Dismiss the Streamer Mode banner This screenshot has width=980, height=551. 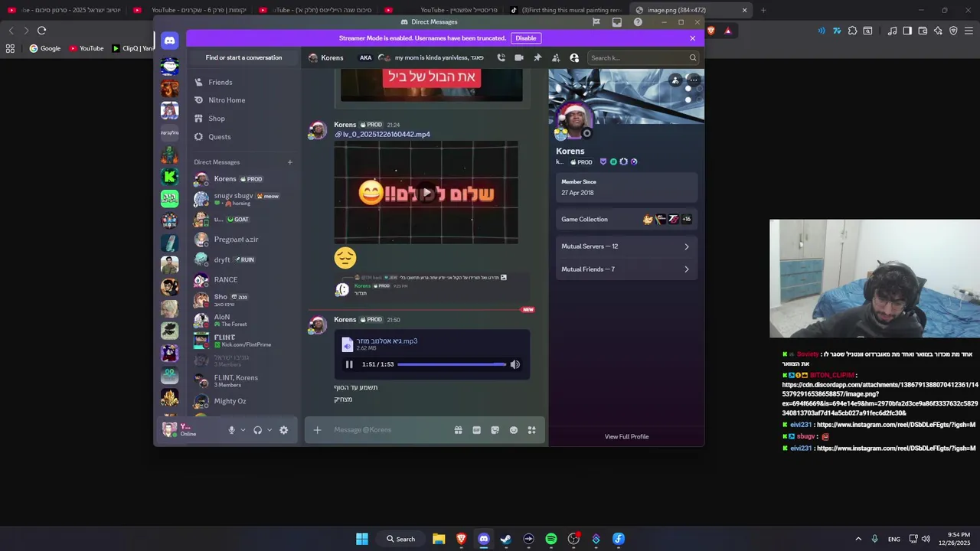693,38
